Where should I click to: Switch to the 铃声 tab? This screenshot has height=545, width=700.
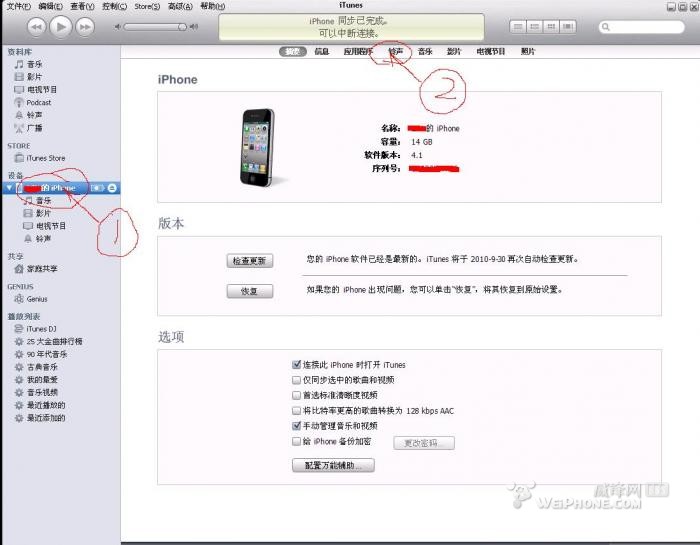[x=396, y=52]
